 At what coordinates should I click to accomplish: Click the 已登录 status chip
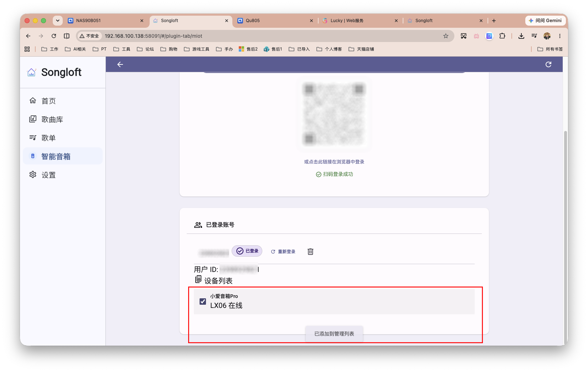coord(247,251)
